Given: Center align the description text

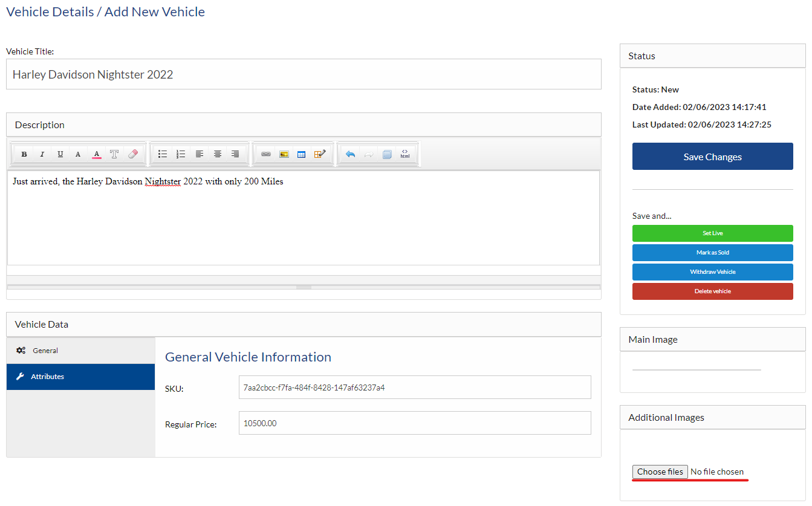Looking at the screenshot, I should coord(217,154).
